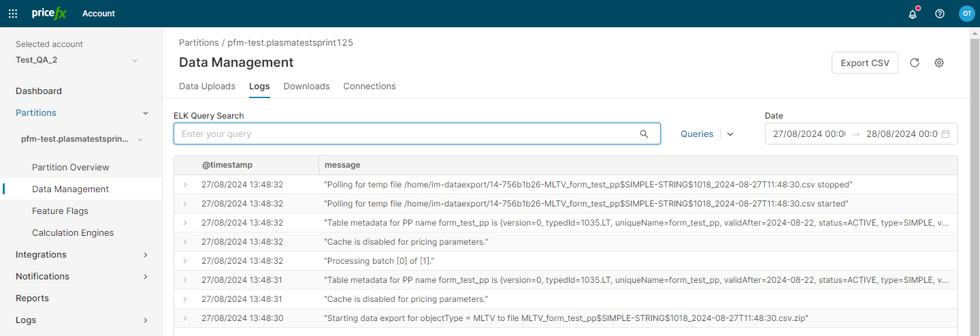This screenshot has height=336, width=980.
Task: Switch to the Data Uploads tab
Action: point(207,87)
